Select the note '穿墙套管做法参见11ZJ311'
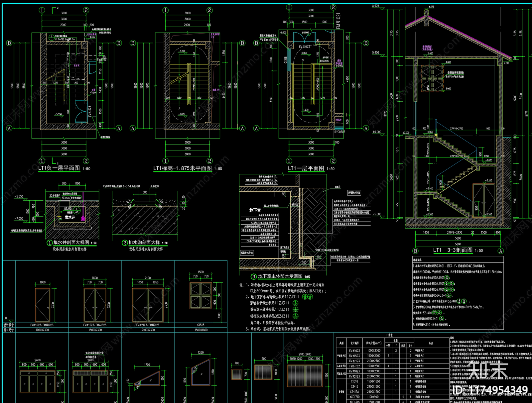The width and height of the screenshot is (532, 403). (270, 303)
